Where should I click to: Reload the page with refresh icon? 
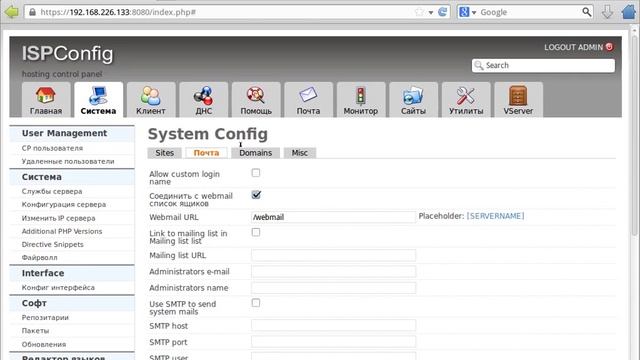(442, 12)
